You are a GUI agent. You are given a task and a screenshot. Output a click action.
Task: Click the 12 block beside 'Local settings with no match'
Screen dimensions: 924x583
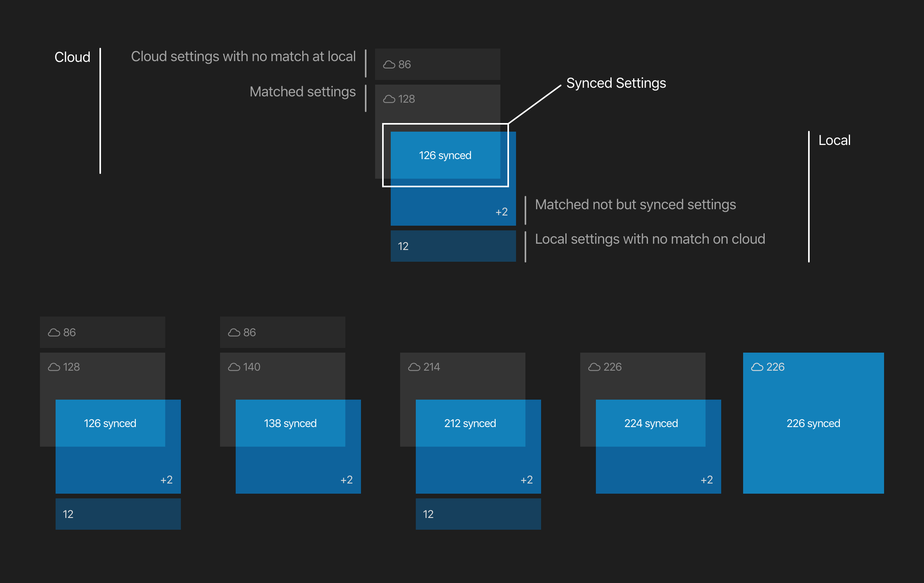[x=453, y=246]
